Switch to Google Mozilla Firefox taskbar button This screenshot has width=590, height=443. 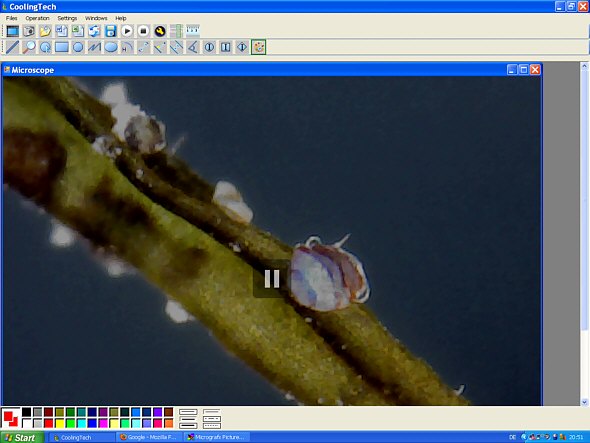click(x=149, y=437)
